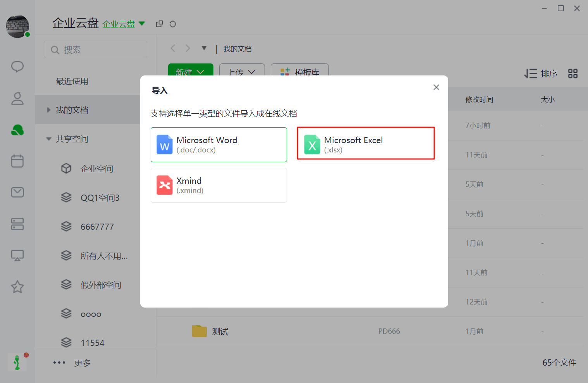Expand the 我的文档 tree node

pyautogui.click(x=49, y=110)
